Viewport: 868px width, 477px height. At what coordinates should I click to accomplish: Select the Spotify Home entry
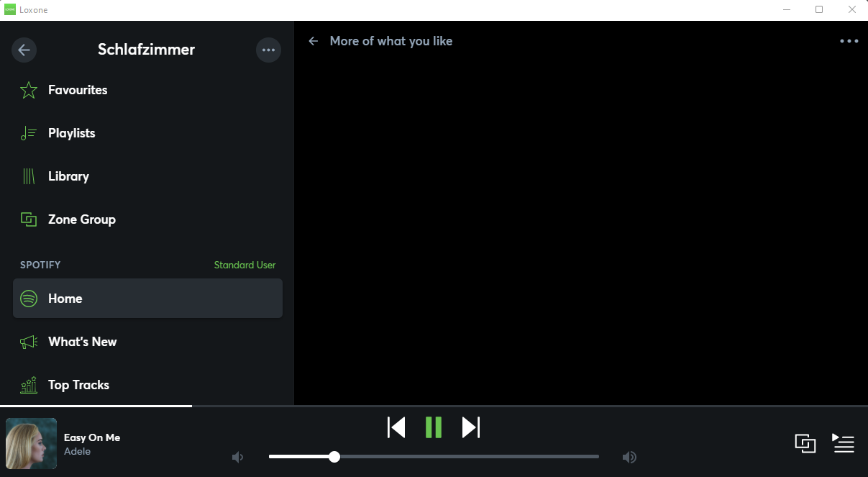click(x=147, y=299)
